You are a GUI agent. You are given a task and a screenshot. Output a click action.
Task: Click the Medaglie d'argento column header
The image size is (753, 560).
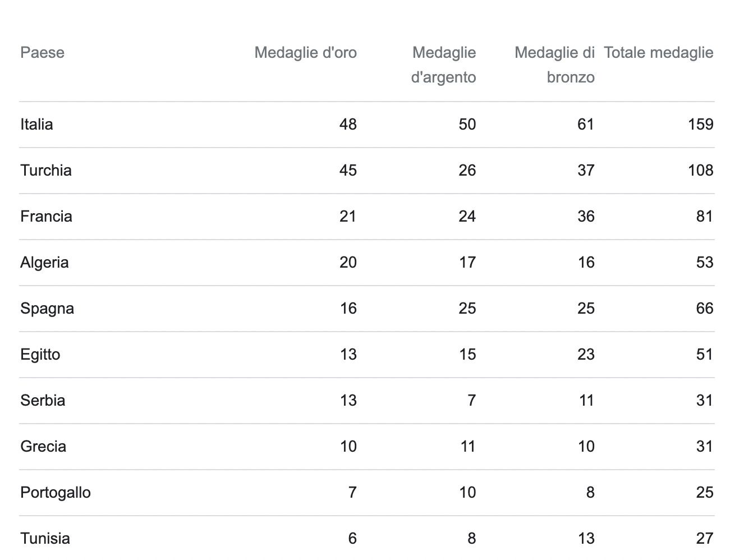click(443, 65)
